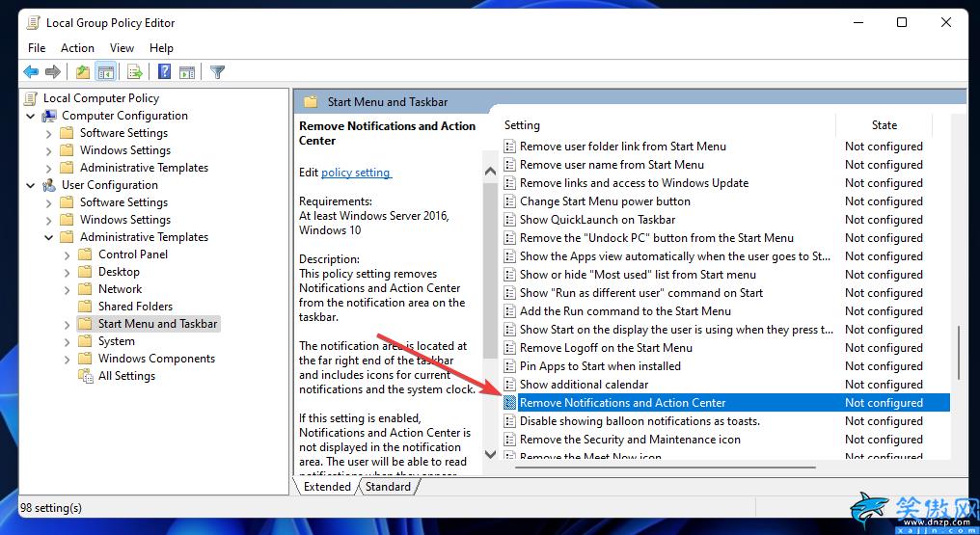The width and height of the screenshot is (980, 535).
Task: Click the settings list horizontal scrollbar
Action: (667, 467)
